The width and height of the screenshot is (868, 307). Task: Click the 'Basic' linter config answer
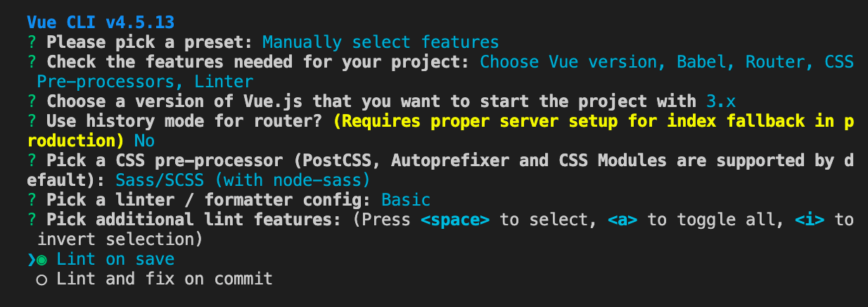click(x=406, y=200)
